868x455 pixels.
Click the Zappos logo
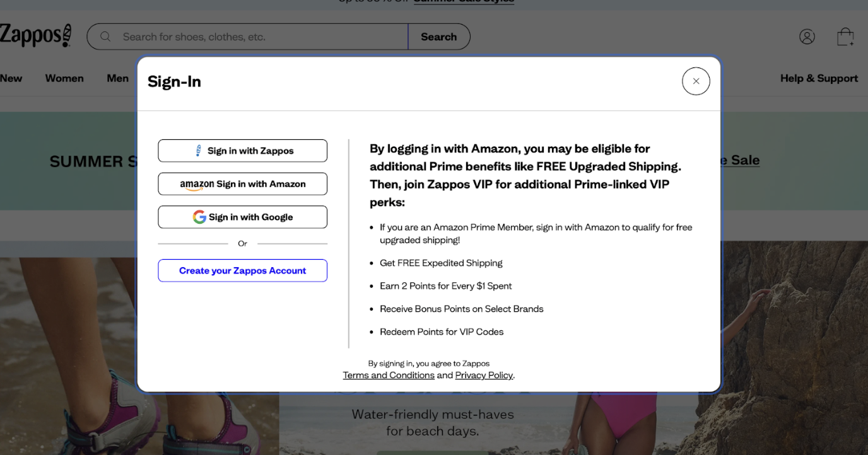35,36
